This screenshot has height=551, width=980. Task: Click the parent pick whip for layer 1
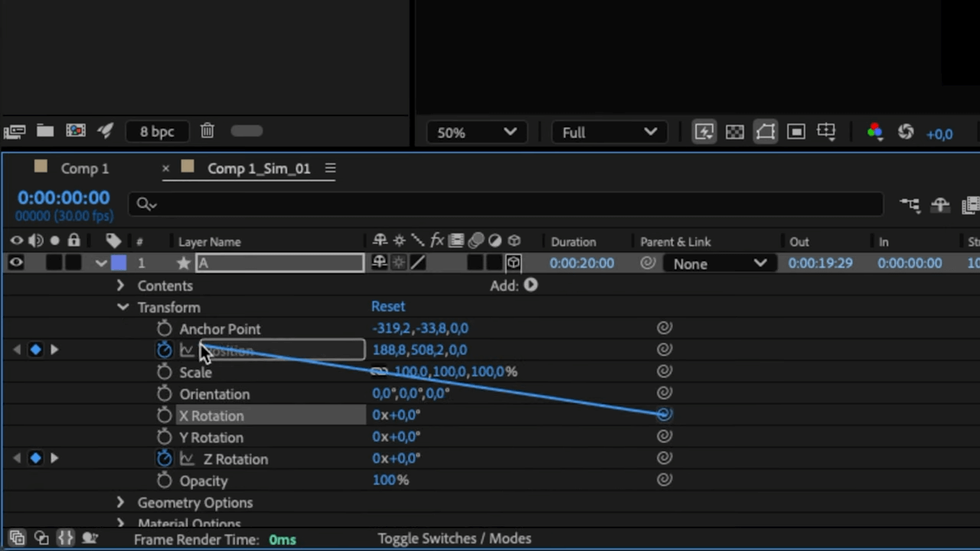point(648,263)
